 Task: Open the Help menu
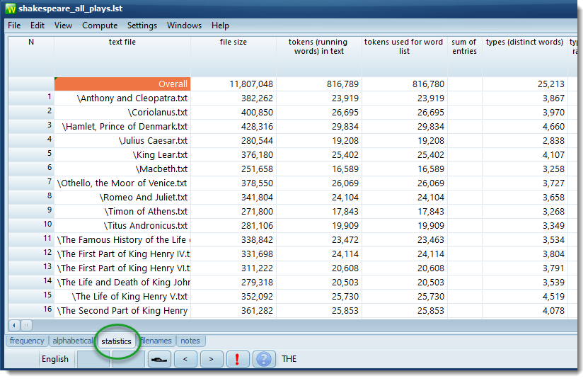(220, 25)
